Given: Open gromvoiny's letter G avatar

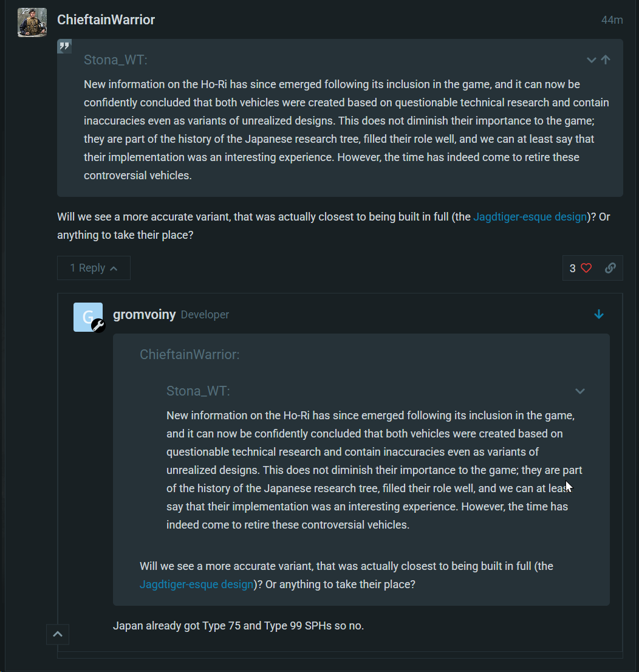Looking at the screenshot, I should (88, 317).
